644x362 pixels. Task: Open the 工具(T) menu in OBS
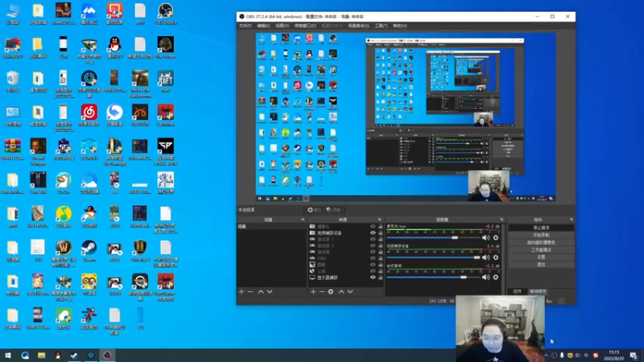[381, 26]
